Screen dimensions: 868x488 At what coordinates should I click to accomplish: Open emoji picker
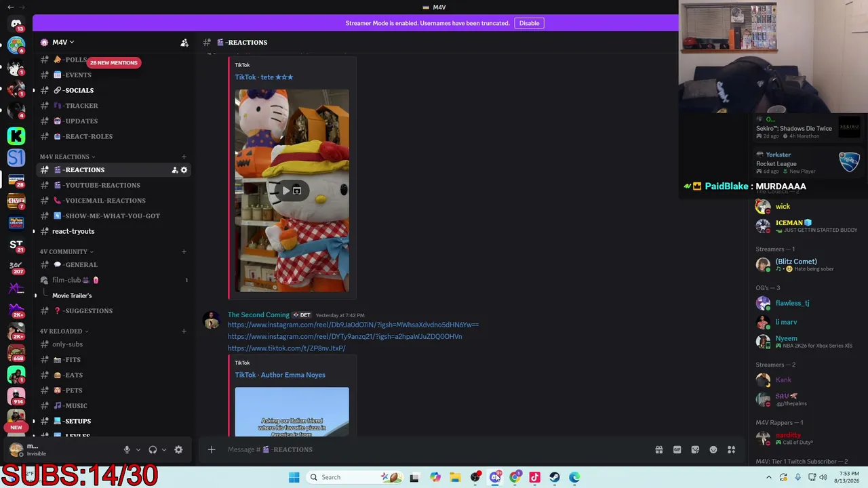click(713, 449)
